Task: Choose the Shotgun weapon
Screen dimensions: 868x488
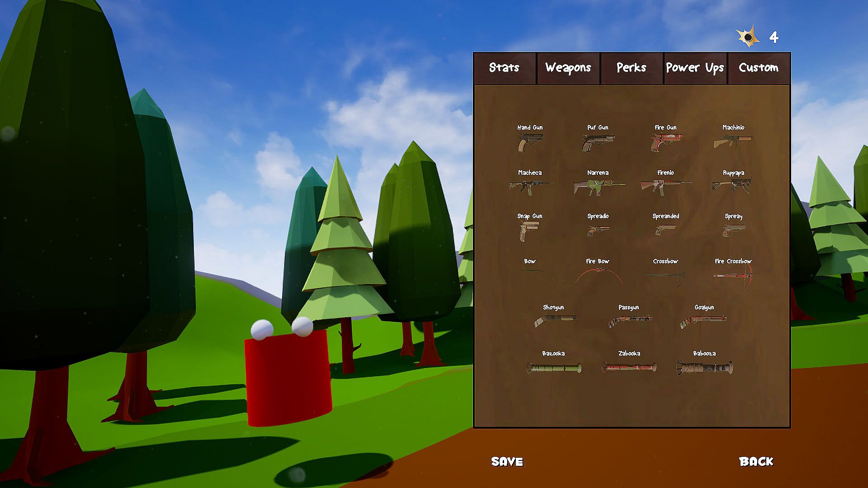Action: 554,320
